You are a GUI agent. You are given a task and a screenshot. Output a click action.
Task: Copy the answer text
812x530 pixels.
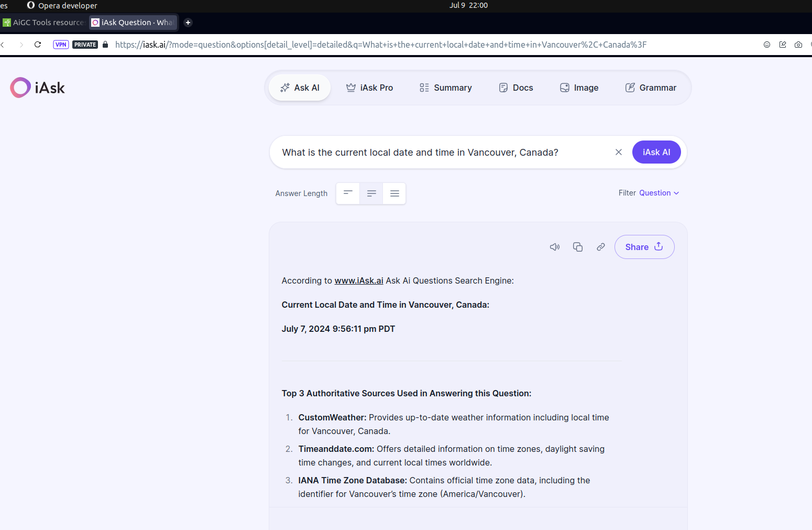click(x=578, y=247)
